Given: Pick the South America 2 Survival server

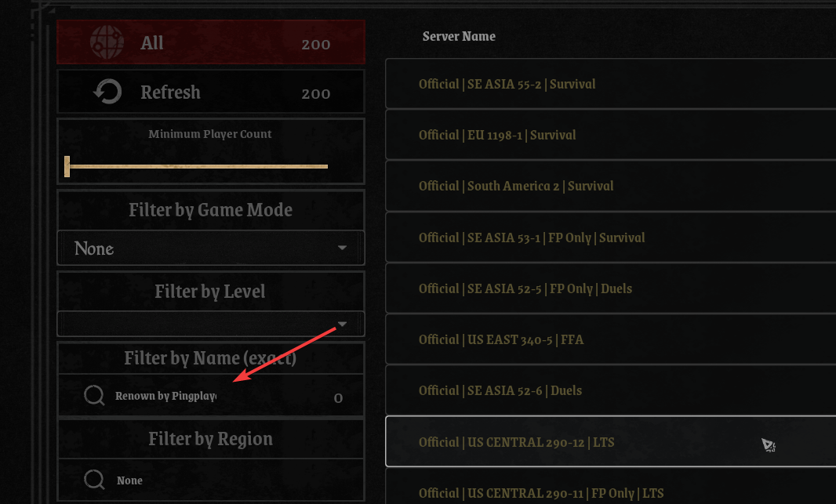Looking at the screenshot, I should click(x=516, y=186).
